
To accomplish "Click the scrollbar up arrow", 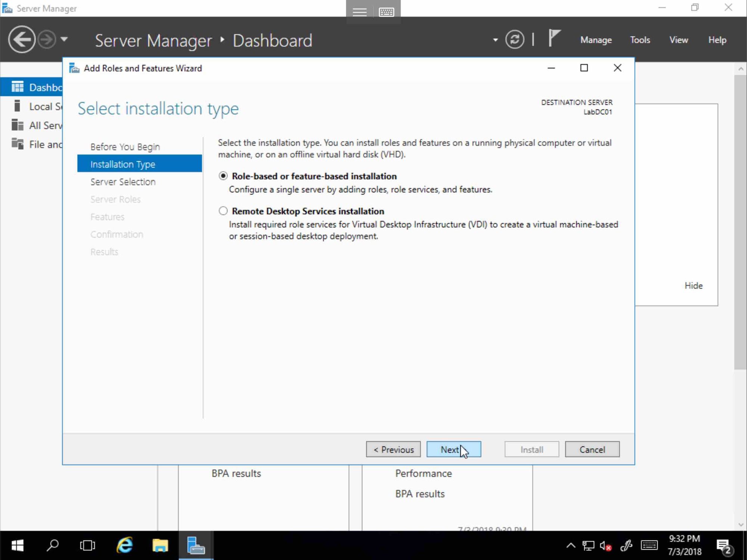I will 741,69.
